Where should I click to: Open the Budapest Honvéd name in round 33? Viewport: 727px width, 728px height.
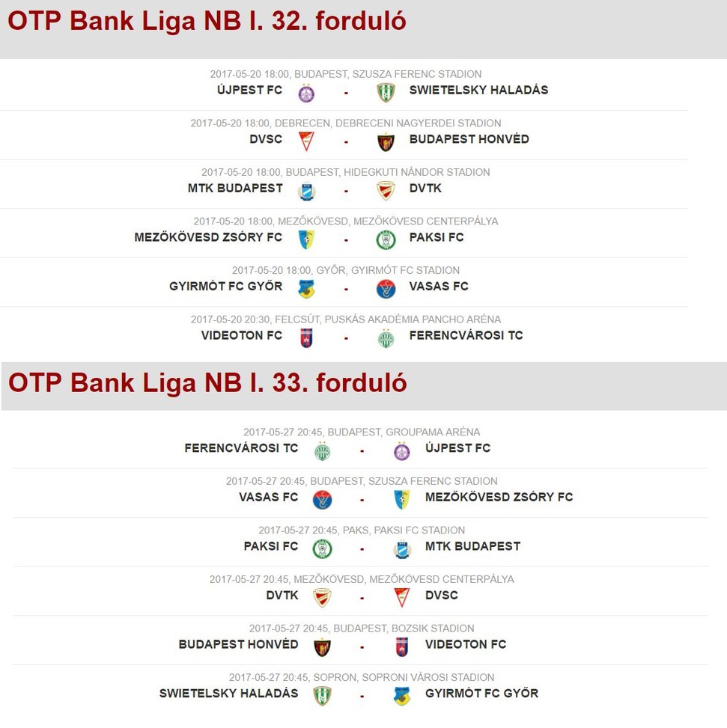point(238,644)
